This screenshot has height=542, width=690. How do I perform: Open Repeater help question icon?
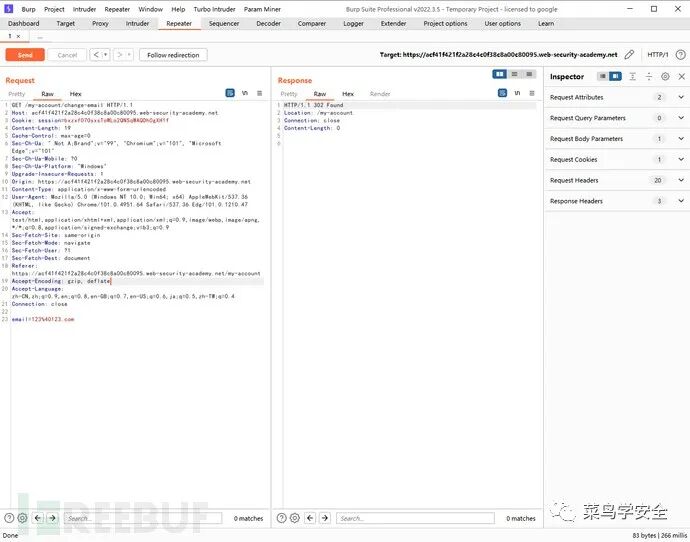click(x=680, y=55)
